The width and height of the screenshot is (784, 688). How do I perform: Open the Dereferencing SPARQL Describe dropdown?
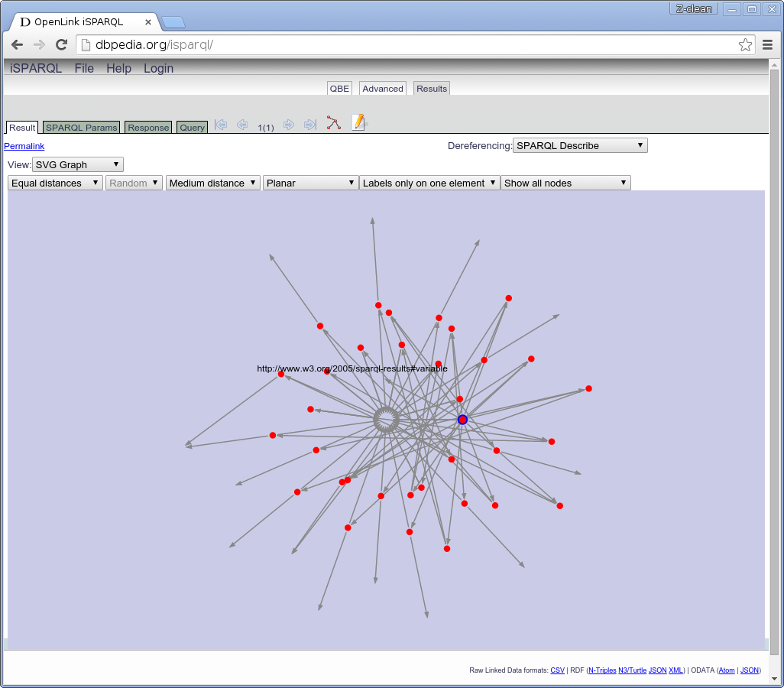tap(580, 145)
